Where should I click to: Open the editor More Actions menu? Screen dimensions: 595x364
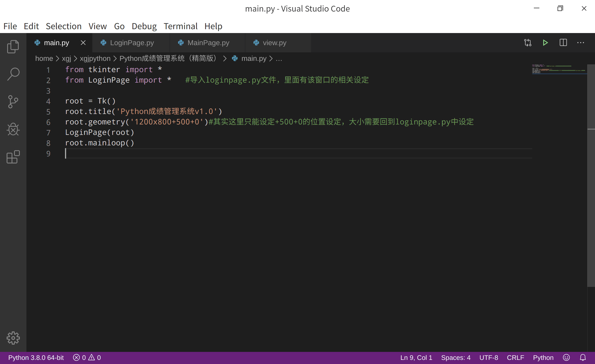[581, 43]
